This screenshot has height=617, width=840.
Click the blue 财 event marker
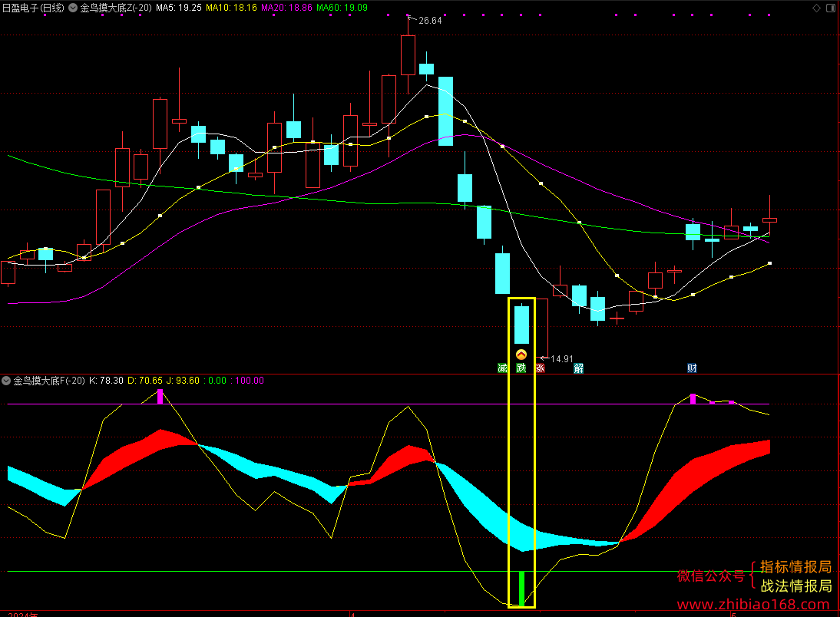tap(692, 368)
